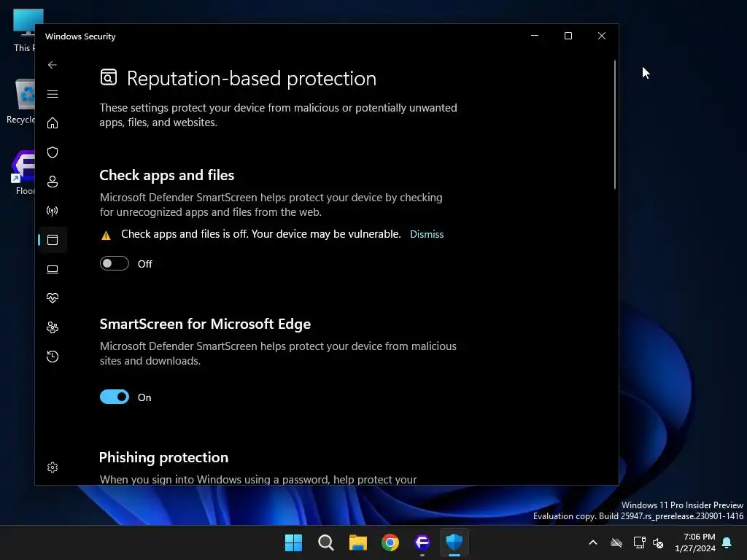
Task: Select App & browser control icon
Action: coord(53,240)
